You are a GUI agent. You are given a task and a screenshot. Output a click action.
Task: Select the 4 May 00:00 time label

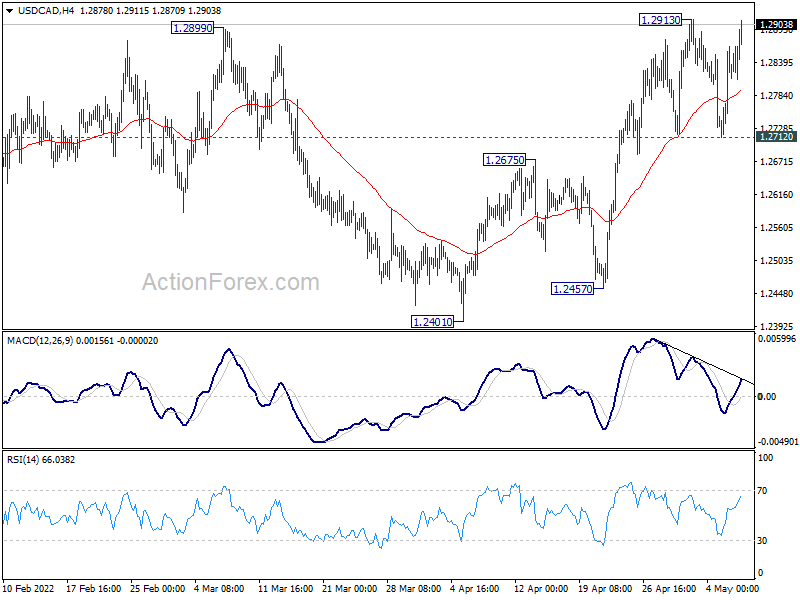coord(731,589)
